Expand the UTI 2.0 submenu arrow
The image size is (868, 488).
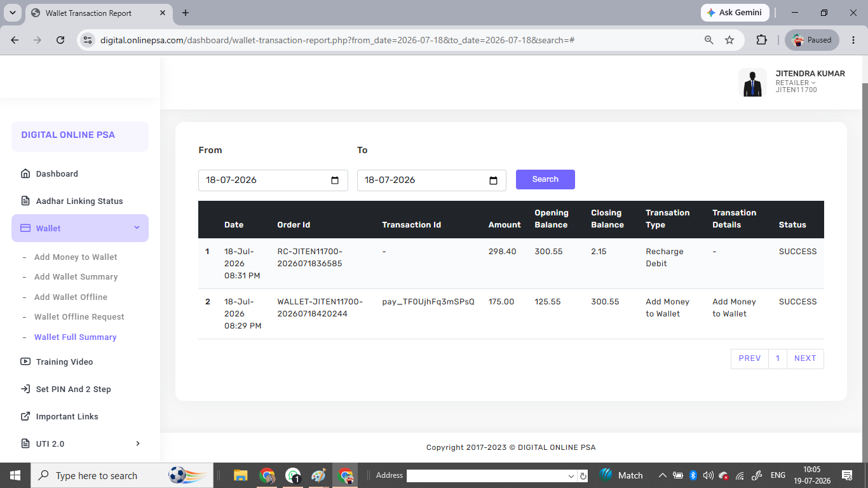click(138, 444)
